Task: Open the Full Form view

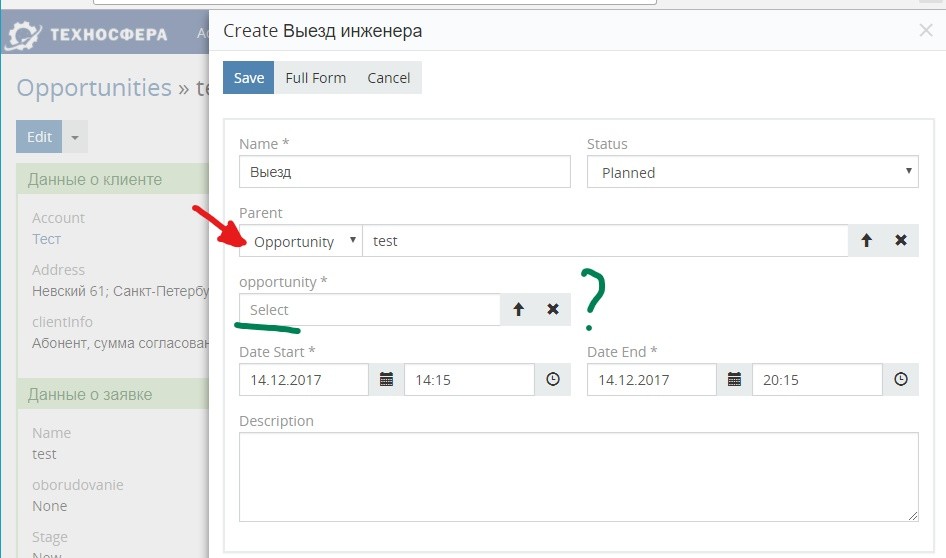Action: [x=315, y=78]
